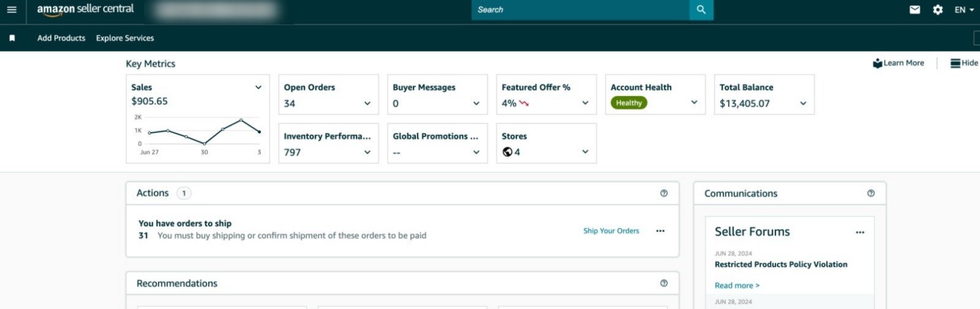Screen dimensions: 980x309
Task: Click the bookmark icon in navigation bar
Action: point(12,38)
